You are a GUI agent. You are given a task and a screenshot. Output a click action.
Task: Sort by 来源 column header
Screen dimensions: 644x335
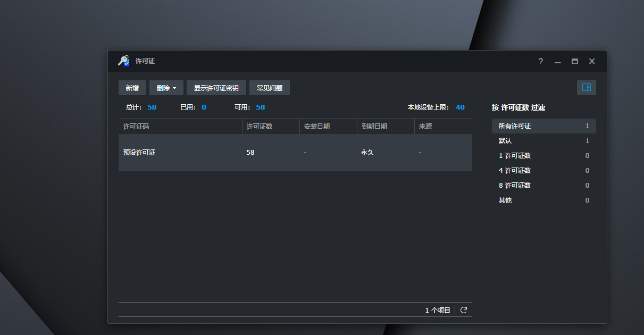coord(443,127)
